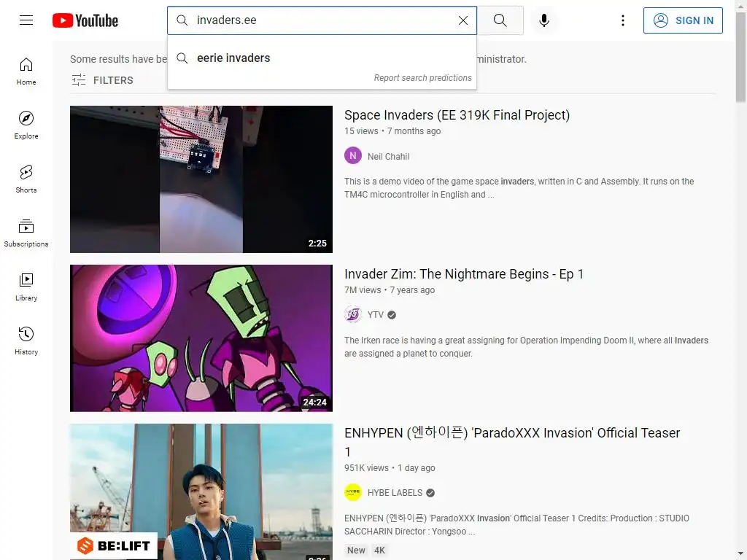Image resolution: width=747 pixels, height=560 pixels.
Task: Click the page vertical scrollbar thumb
Action: [741, 56]
